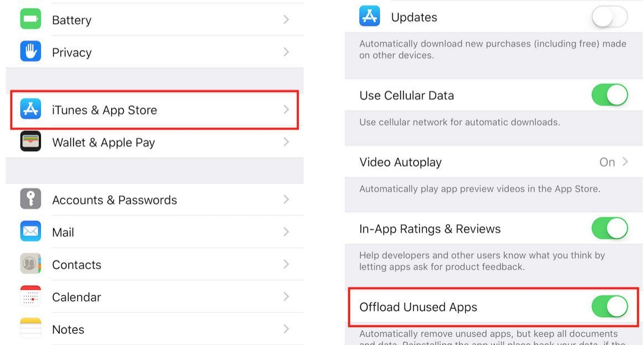The height and width of the screenshot is (345, 644).
Task: Tap the key icon for Accounts & Passwords
Action: point(30,198)
